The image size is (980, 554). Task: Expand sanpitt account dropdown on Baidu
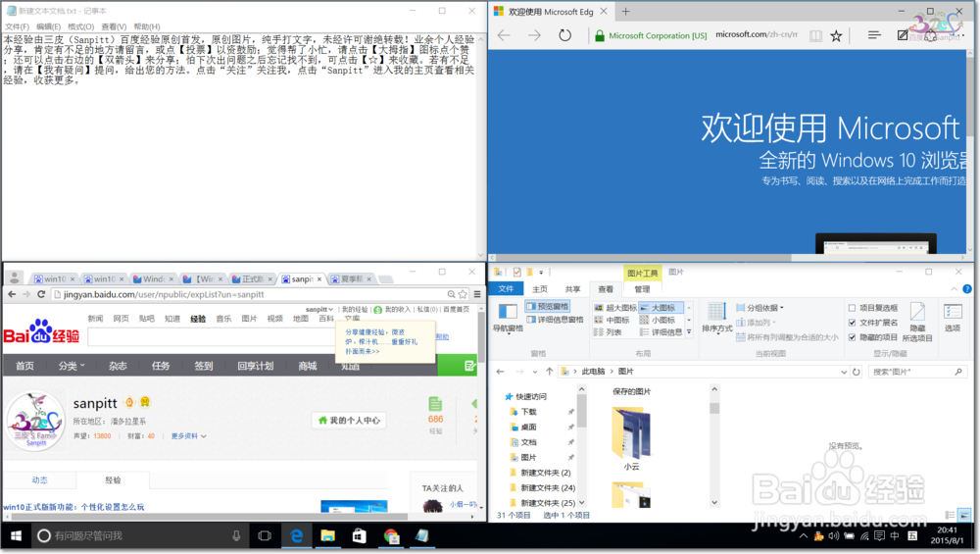(319, 310)
